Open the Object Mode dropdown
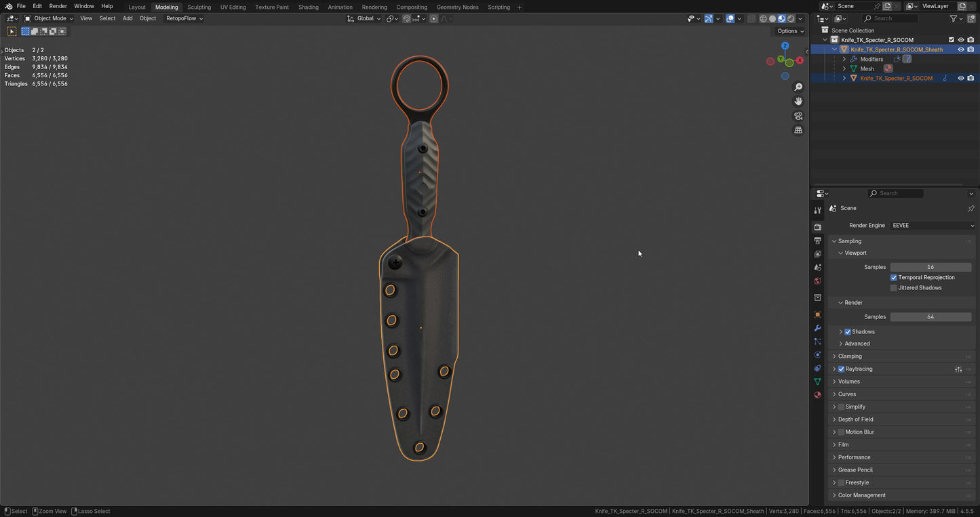Image resolution: width=980 pixels, height=517 pixels. click(x=50, y=19)
